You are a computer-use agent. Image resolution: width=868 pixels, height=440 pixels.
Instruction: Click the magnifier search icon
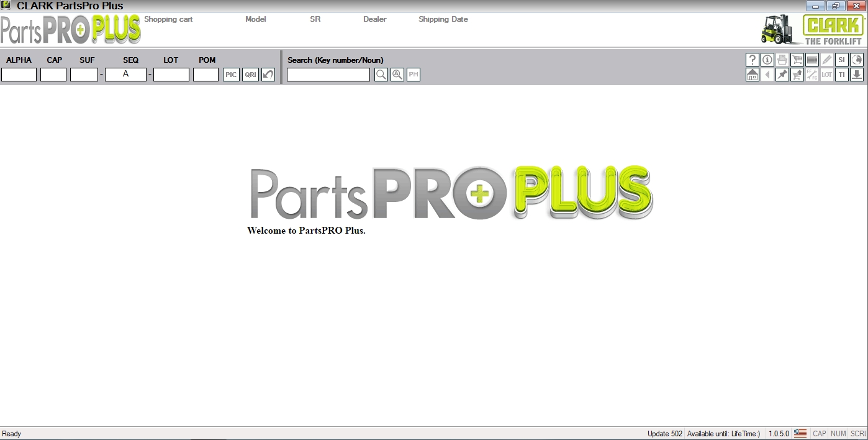point(381,75)
